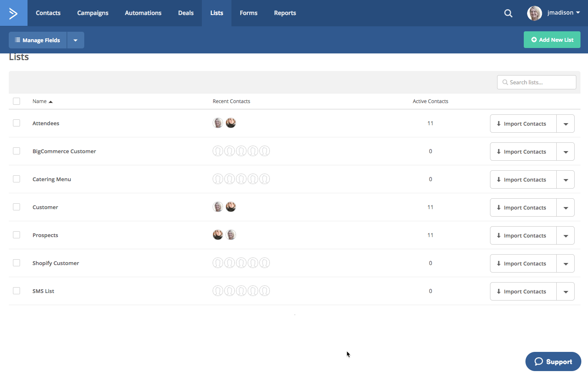The width and height of the screenshot is (588, 374).
Task: Click second avatar in Attendees recent contacts
Action: tap(231, 123)
